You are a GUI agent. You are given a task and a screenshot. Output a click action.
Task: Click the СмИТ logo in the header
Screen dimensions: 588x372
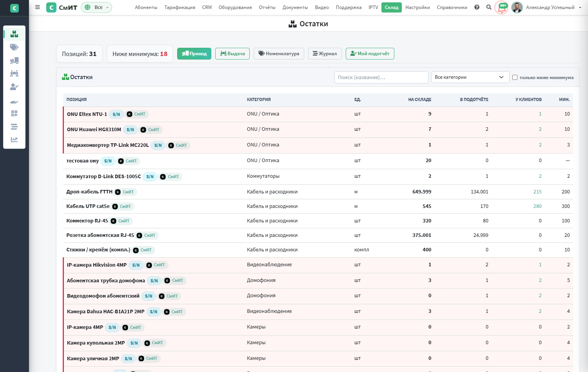(62, 7)
